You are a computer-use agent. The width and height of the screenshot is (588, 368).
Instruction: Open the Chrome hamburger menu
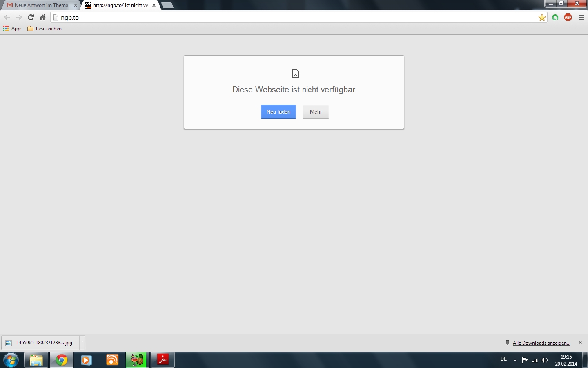pos(581,18)
